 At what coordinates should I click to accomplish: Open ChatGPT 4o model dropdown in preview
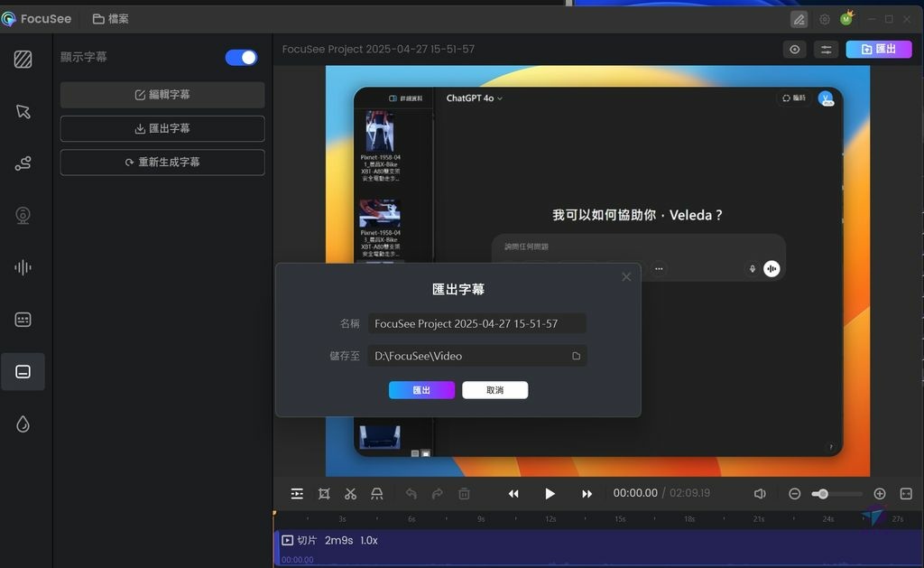(474, 98)
